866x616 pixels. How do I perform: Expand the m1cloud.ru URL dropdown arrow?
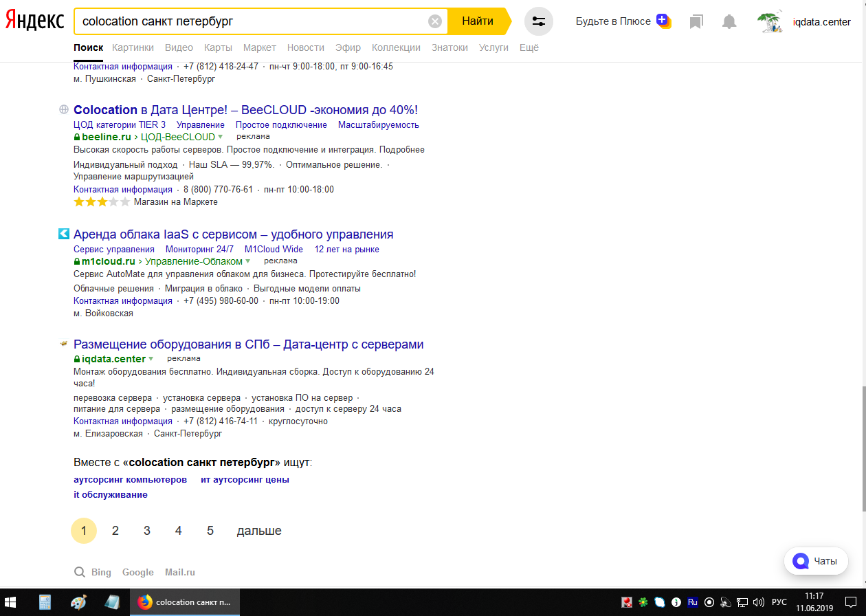point(248,261)
